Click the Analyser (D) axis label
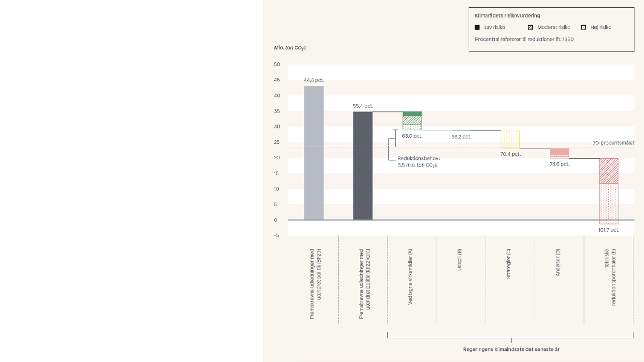644x362 pixels. point(558,263)
